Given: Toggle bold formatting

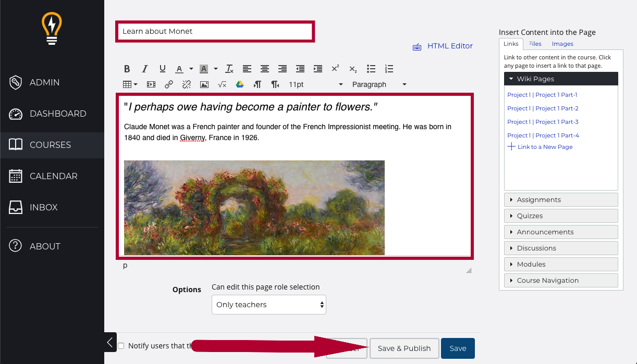Looking at the screenshot, I should pos(127,69).
